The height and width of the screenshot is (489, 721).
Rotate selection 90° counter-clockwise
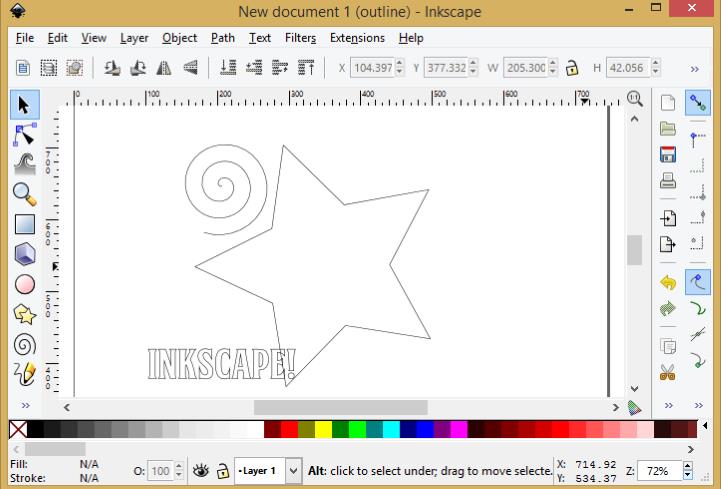[x=112, y=68]
